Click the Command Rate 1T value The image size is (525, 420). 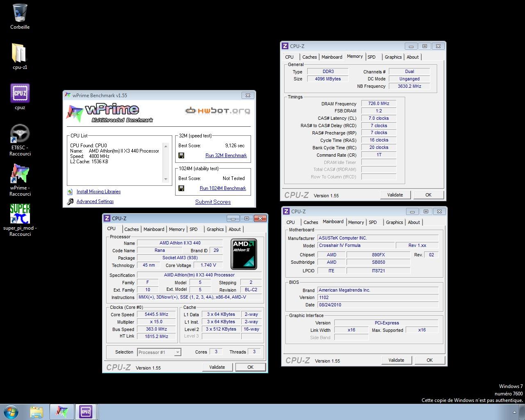[379, 155]
